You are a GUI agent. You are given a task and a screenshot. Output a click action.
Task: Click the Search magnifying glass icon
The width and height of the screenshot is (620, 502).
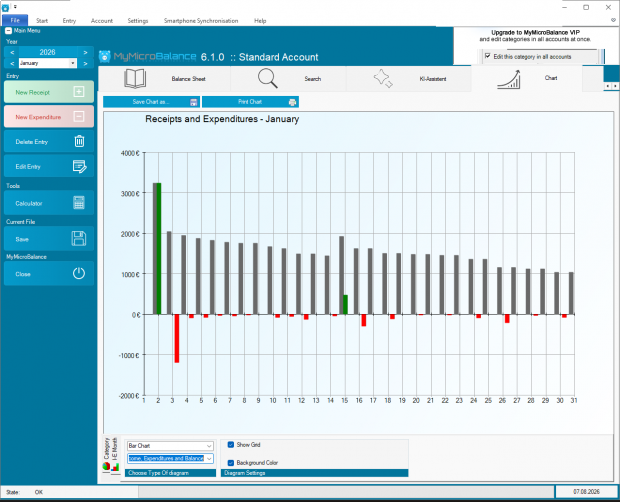coord(268,78)
